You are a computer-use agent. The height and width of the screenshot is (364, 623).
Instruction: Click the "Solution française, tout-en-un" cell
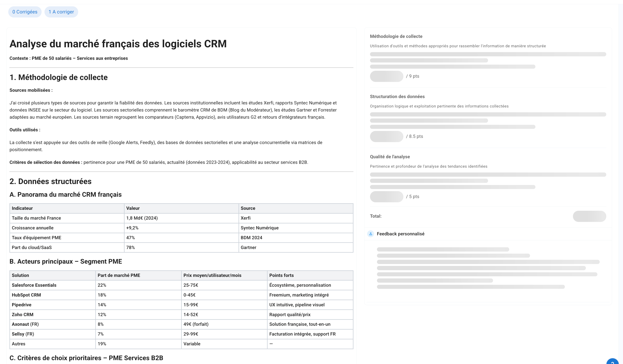(x=310, y=324)
